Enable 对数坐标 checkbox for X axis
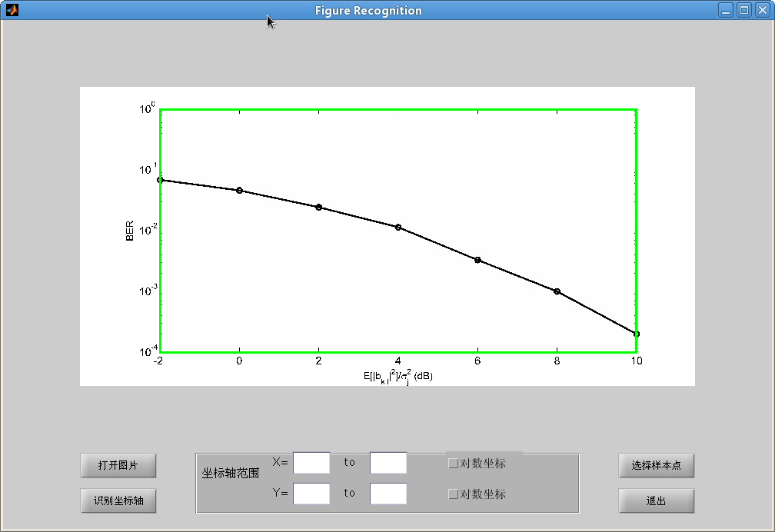This screenshot has height=532, width=775. [x=454, y=464]
